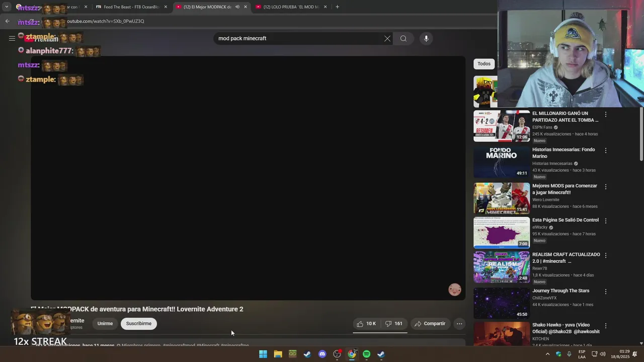Open Spotify from taskbar
The width and height of the screenshot is (644, 362).
click(366, 354)
